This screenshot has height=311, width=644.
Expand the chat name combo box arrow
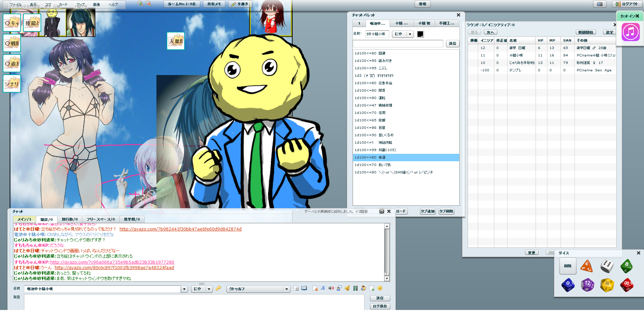click(x=184, y=289)
